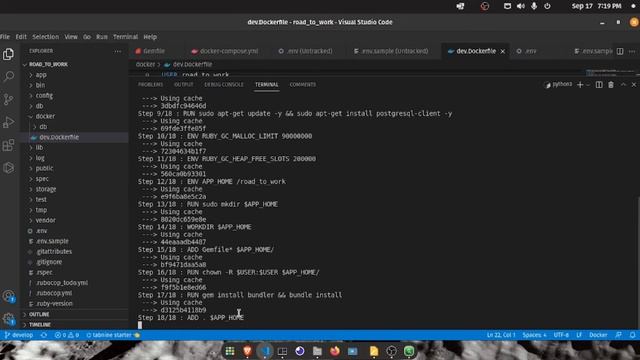640x360 pixels.
Task: Open the Help menu
Action: coord(150,37)
